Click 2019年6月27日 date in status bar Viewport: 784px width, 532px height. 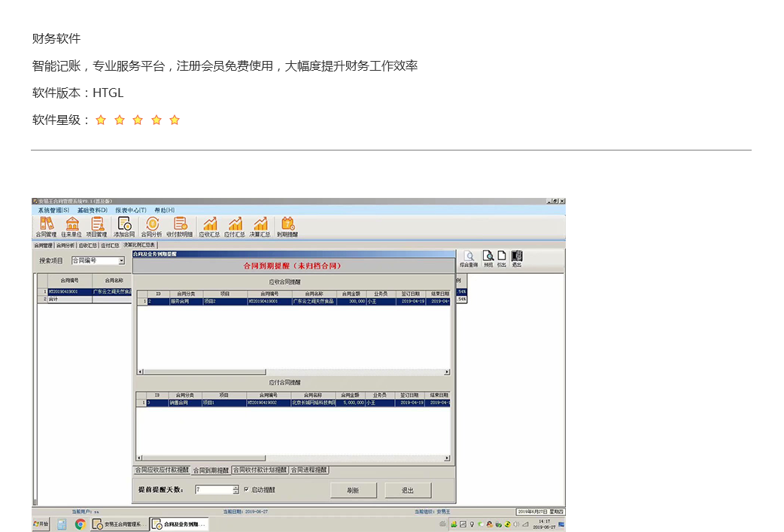point(540,512)
